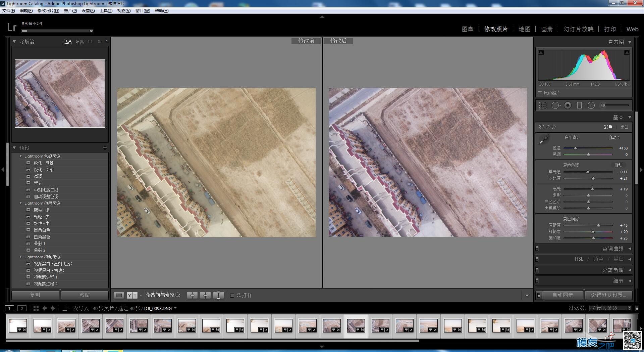
Task: Collapse the Histogram panel
Action: pyautogui.click(x=630, y=42)
